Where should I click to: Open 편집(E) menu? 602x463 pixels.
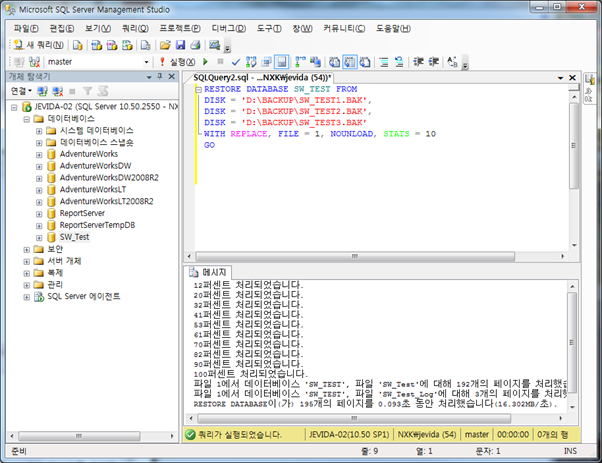[x=62, y=28]
